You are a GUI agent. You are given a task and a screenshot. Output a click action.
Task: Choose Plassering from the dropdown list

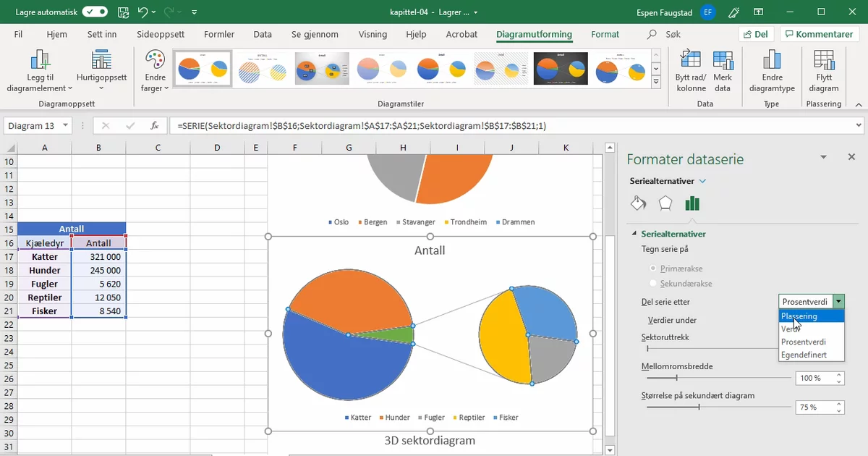pyautogui.click(x=812, y=316)
